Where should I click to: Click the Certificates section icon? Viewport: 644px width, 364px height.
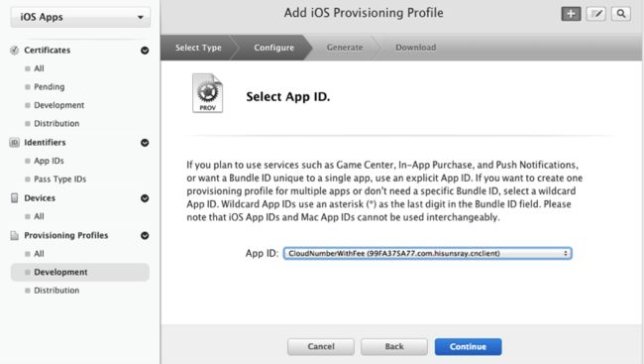point(15,51)
